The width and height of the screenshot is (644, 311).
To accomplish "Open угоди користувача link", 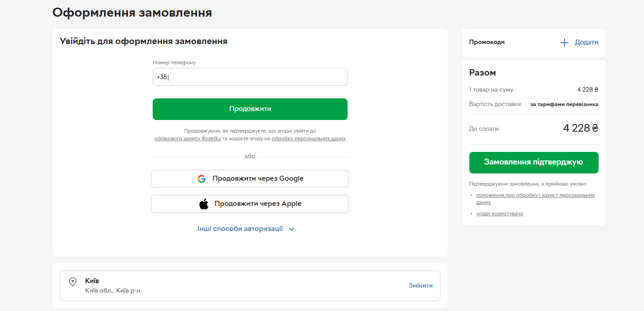I will tap(499, 213).
